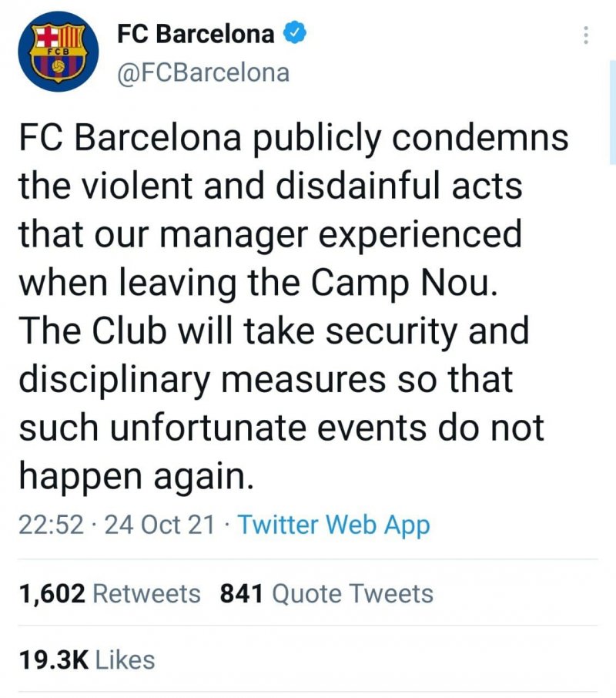The height and width of the screenshot is (698, 616).
Task: Open the 841 Quote Tweets list
Action: click(326, 593)
